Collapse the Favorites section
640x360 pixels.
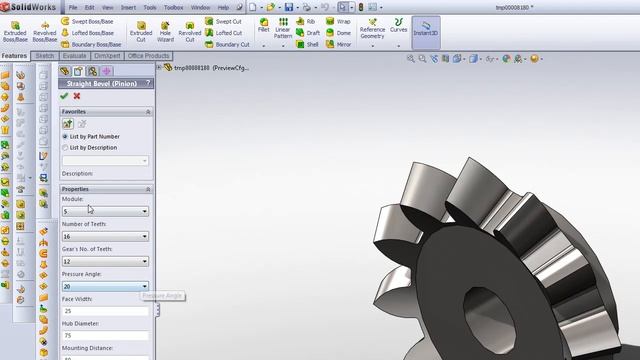[x=148, y=111]
